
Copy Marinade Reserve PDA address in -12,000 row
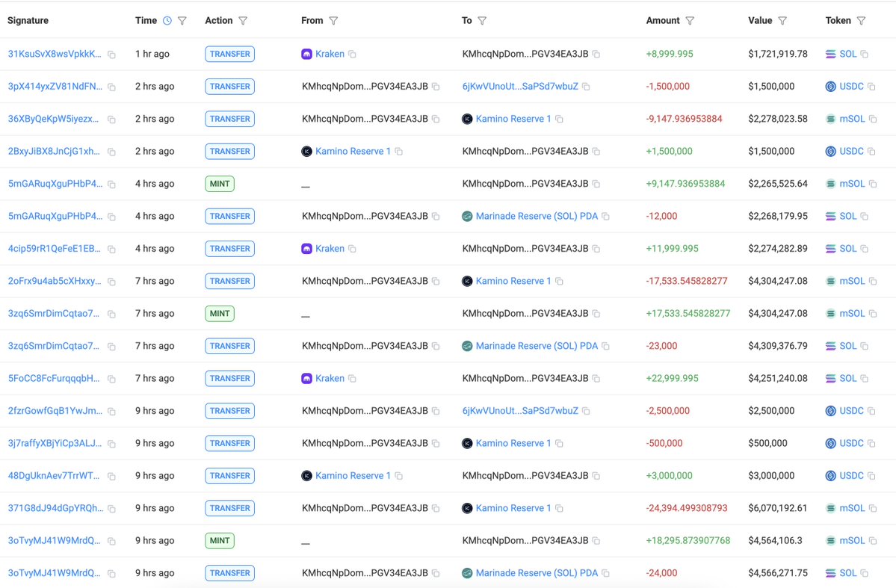coord(606,217)
